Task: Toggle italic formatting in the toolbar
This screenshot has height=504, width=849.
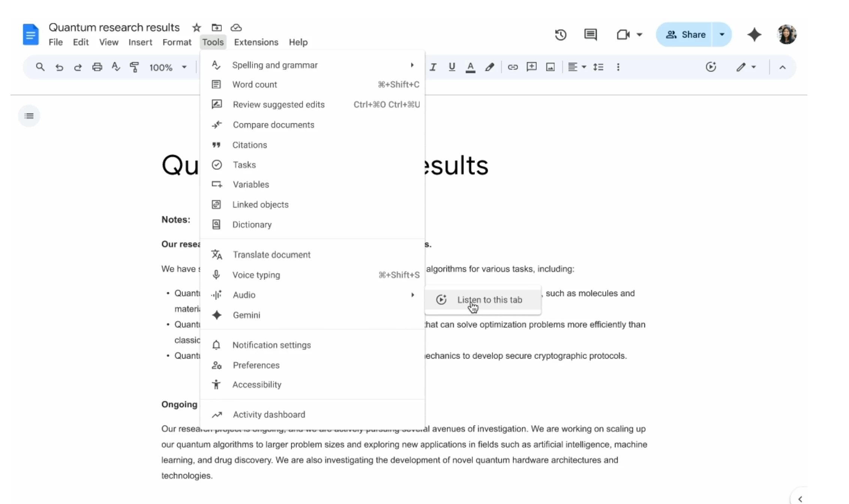Action: tap(433, 67)
